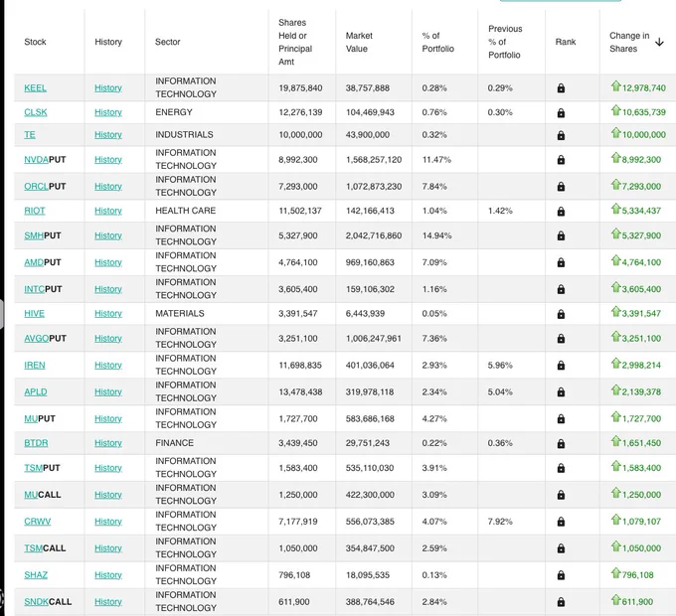This screenshot has width=676, height=616.
Task: Click the lock icon in the SNDK CALL row
Action: [x=561, y=602]
